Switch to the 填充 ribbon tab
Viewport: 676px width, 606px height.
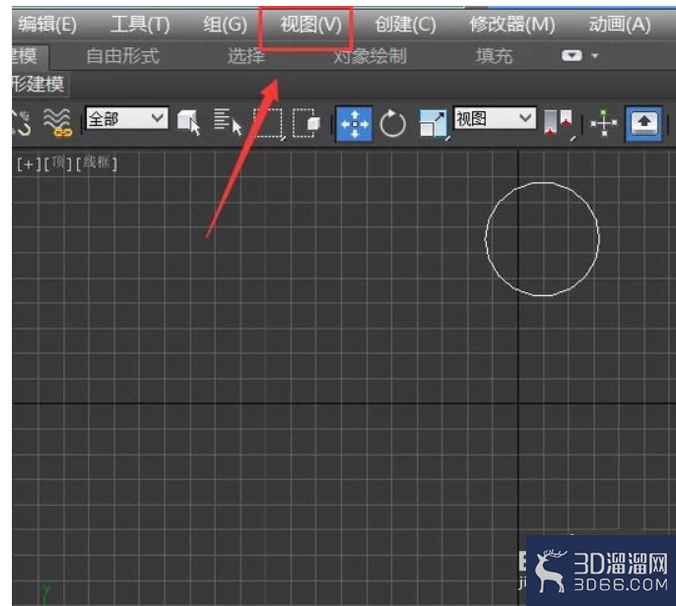coord(494,56)
